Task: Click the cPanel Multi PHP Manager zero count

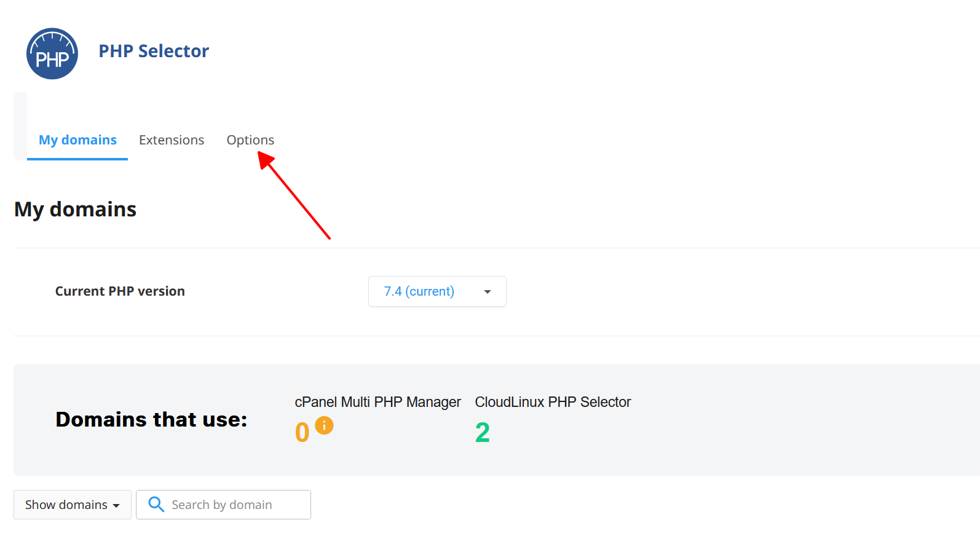Action: point(302,432)
